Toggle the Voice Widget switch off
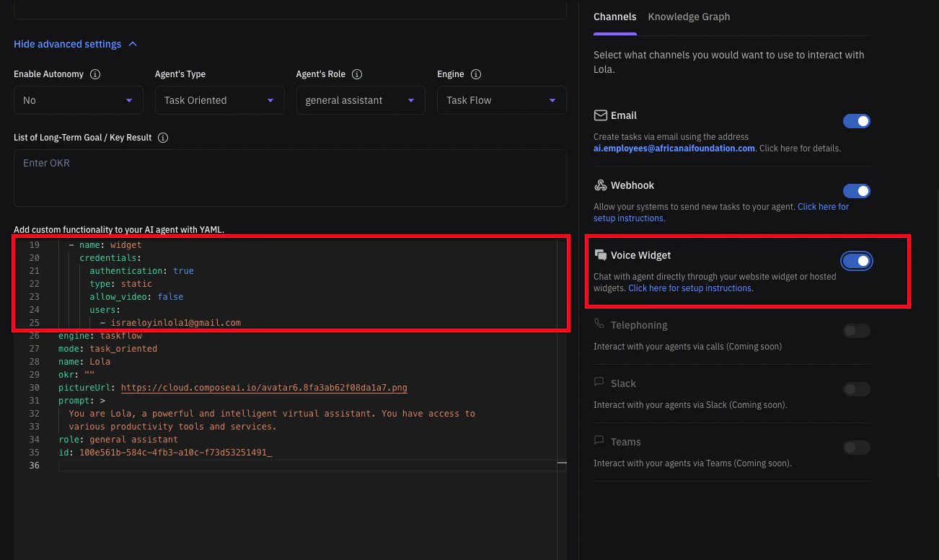 point(856,261)
